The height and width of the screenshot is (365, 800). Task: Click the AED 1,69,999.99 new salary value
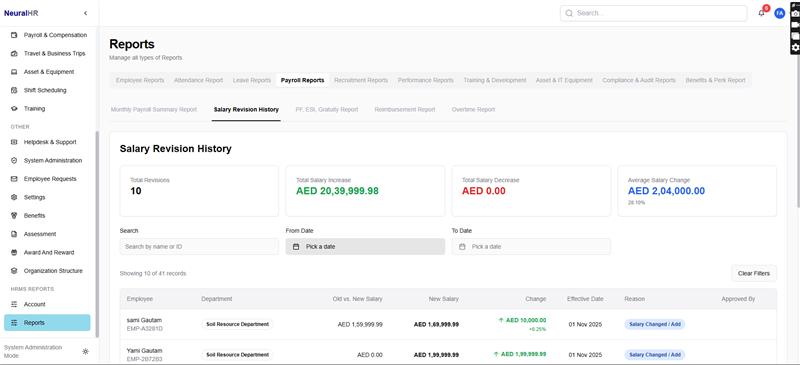pyautogui.click(x=436, y=324)
